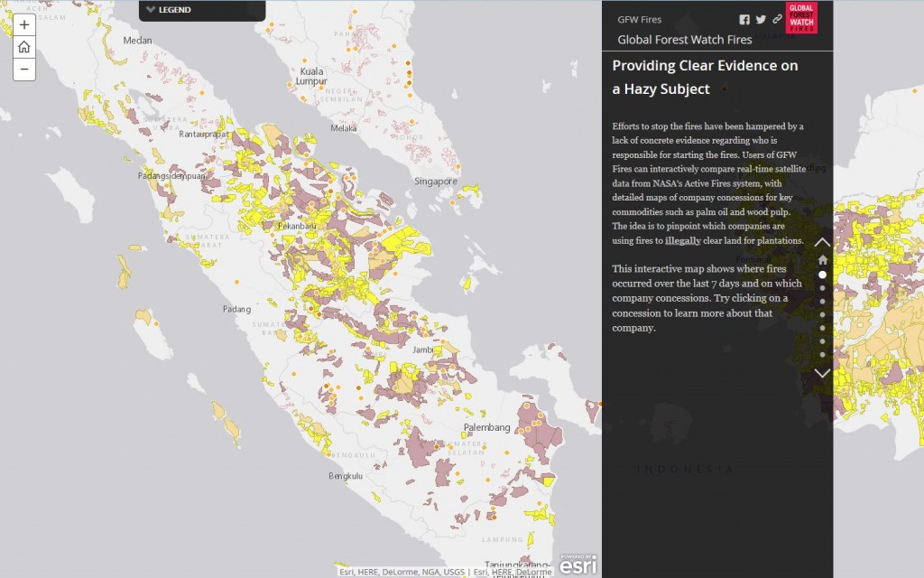Viewport: 924px width, 578px height.
Task: Share story on Facebook
Action: (x=744, y=19)
